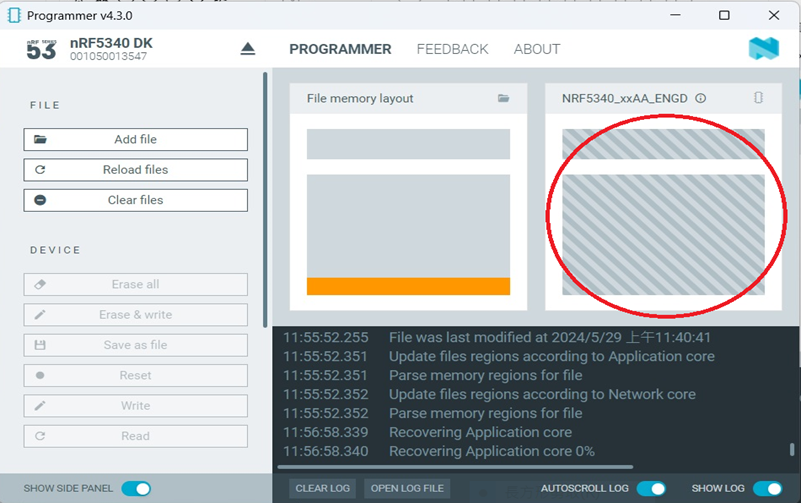Click the Clear files button
Screen dimensions: 801x503
(x=135, y=200)
